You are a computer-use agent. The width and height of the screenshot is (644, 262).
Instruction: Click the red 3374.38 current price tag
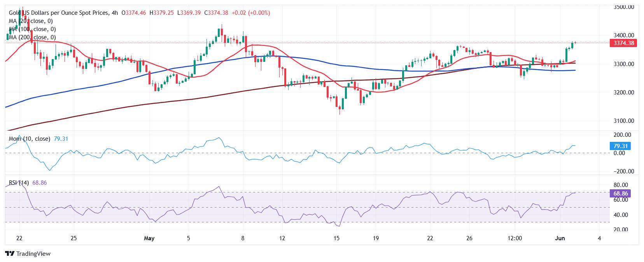(x=624, y=43)
